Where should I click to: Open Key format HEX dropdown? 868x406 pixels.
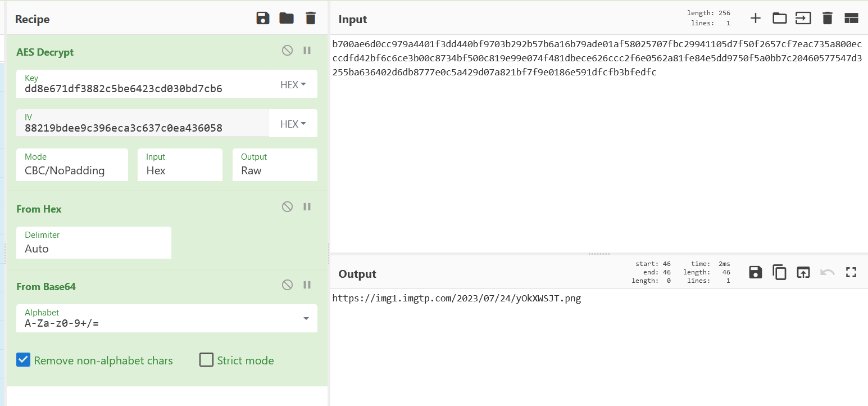click(x=293, y=84)
